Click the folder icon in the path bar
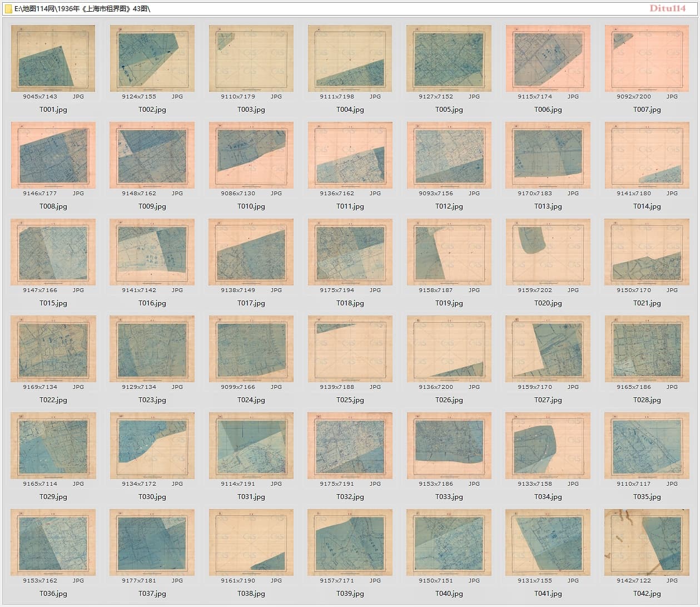The image size is (700, 607). 8,8
